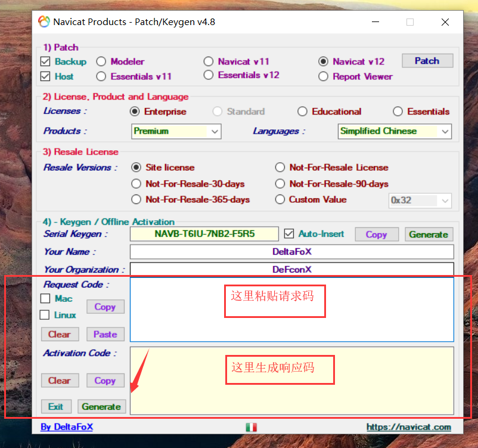This screenshot has width=478, height=448.
Task: Uncheck the Host option
Action: (x=45, y=76)
